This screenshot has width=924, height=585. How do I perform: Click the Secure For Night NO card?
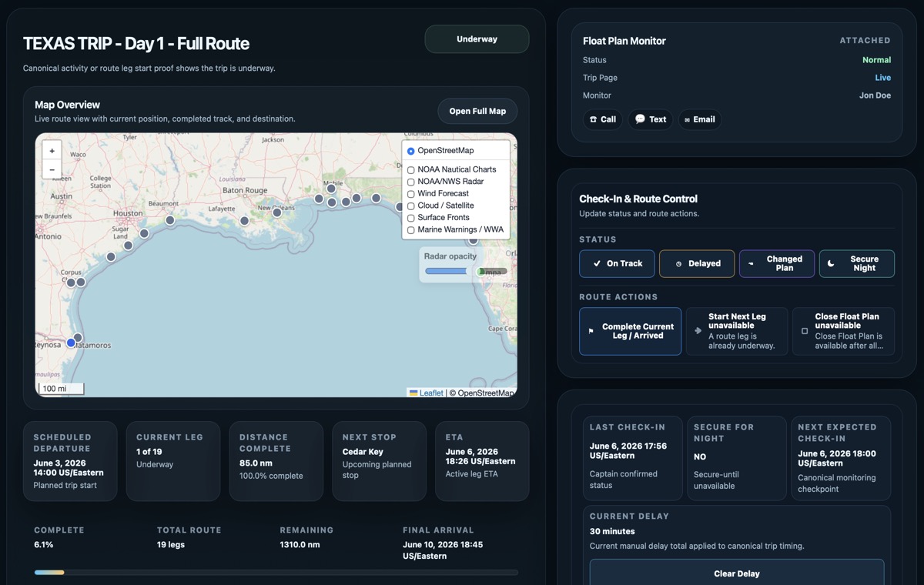click(737, 459)
